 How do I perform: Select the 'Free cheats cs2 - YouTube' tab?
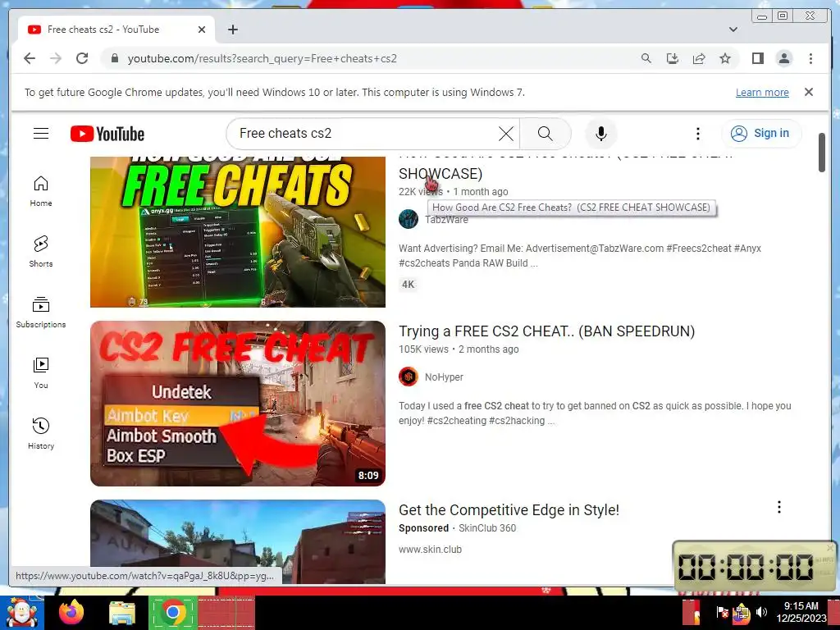coord(116,30)
